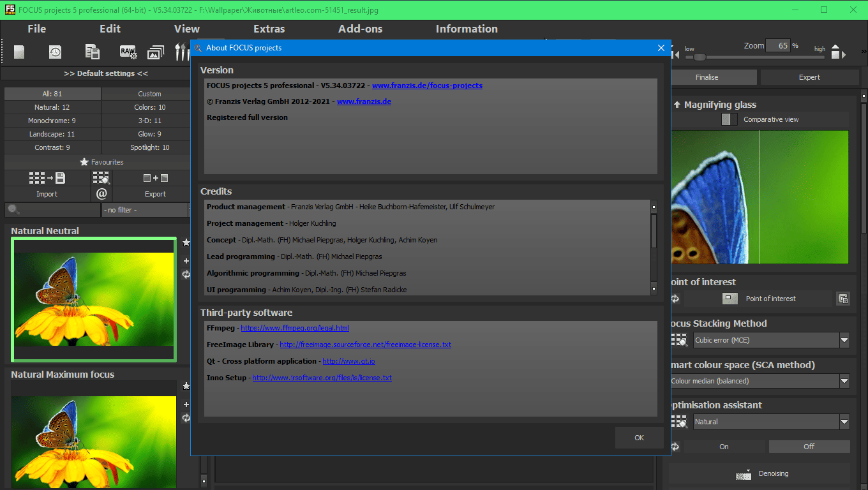Image resolution: width=868 pixels, height=490 pixels.
Task: Open the Information menu
Action: 467,29
